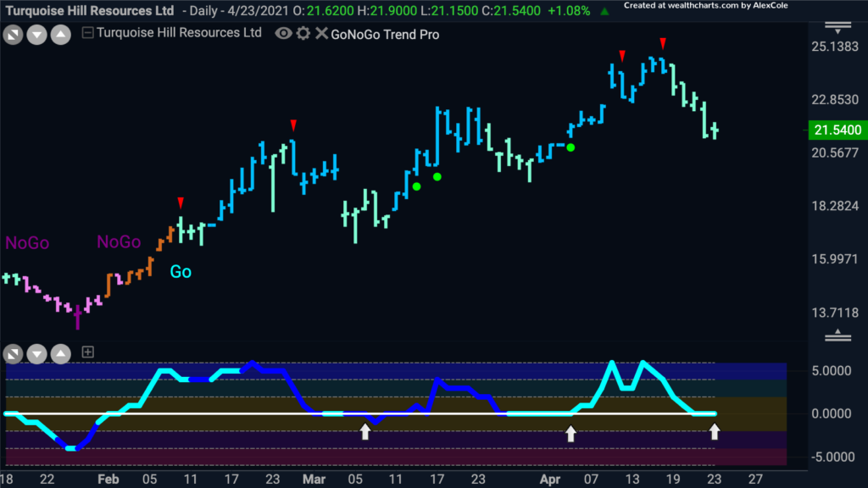This screenshot has width=868, height=488.
Task: Click the 0.0000 oscillator axis label
Action: (832, 413)
